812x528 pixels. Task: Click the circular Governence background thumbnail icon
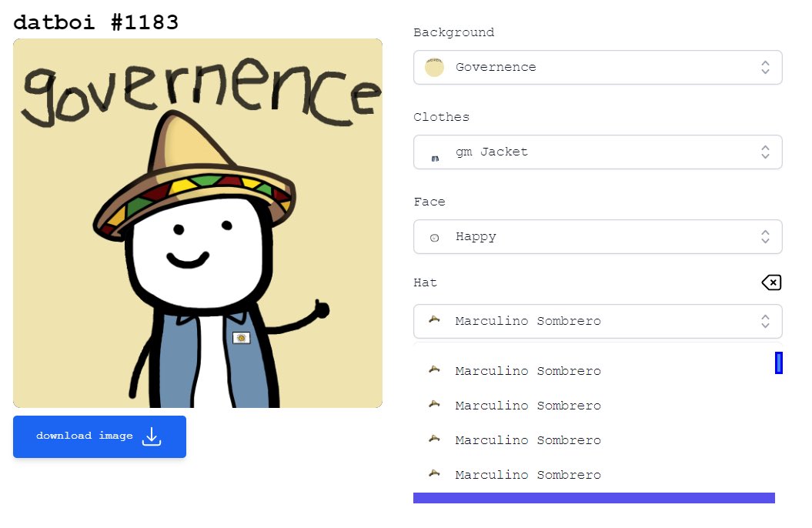(x=433, y=67)
